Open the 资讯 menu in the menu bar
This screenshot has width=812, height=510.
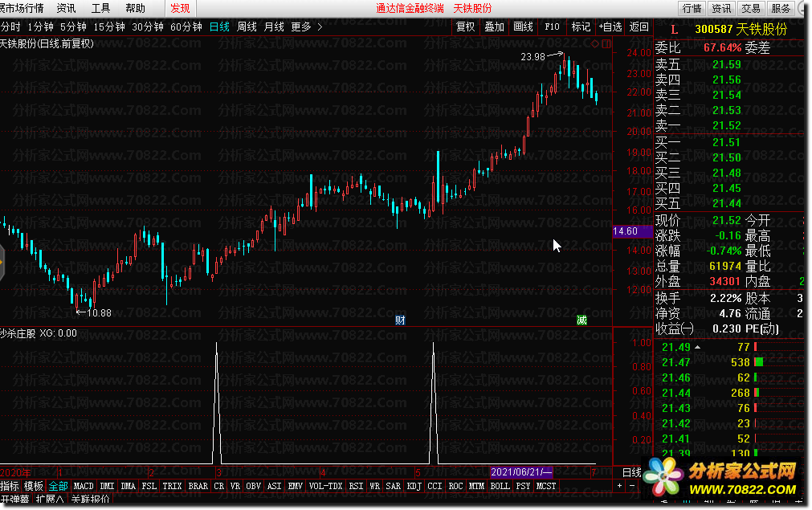click(66, 8)
